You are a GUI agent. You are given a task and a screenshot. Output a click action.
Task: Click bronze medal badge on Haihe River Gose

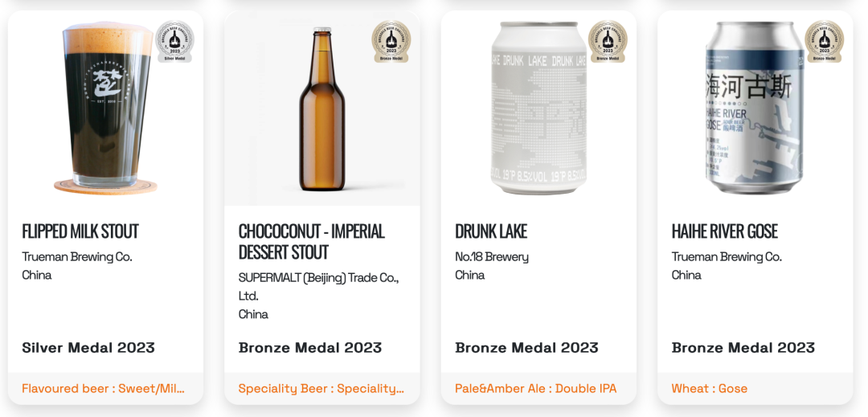point(824,41)
